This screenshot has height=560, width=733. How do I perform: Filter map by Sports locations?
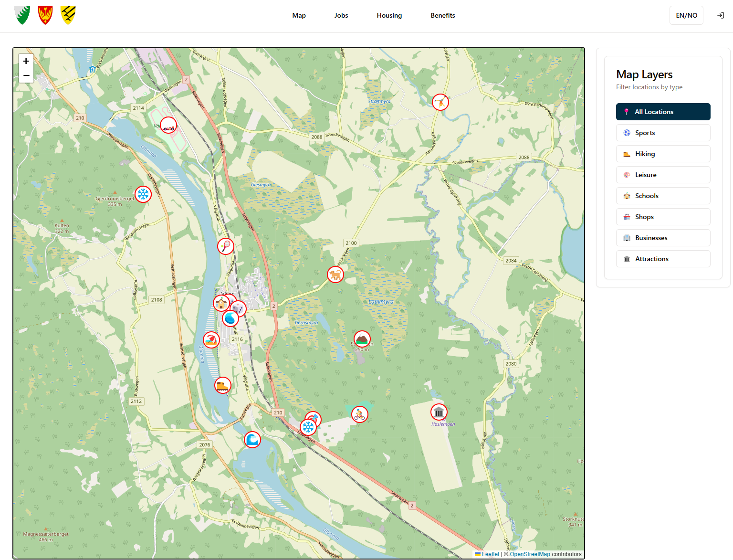pos(663,133)
